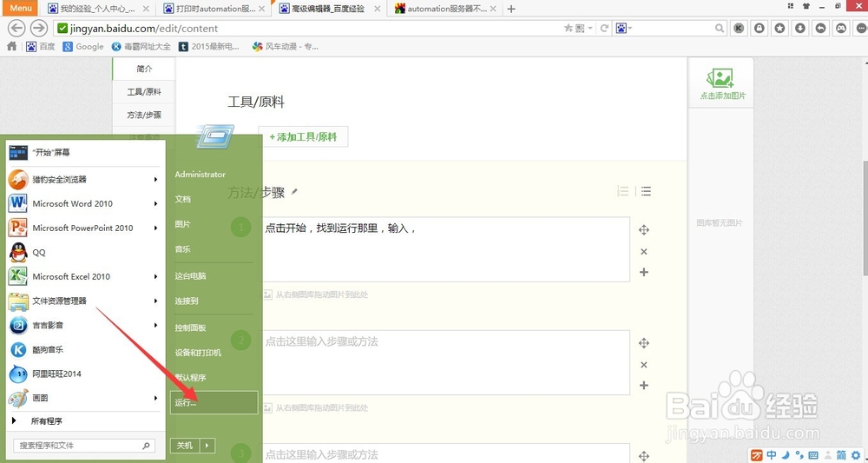Open the search engine paw dropdown
868x463 pixels.
624,29
